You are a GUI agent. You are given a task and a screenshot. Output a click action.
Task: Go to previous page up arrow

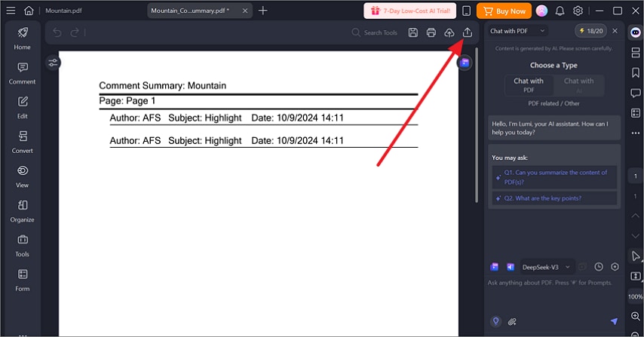point(636,216)
